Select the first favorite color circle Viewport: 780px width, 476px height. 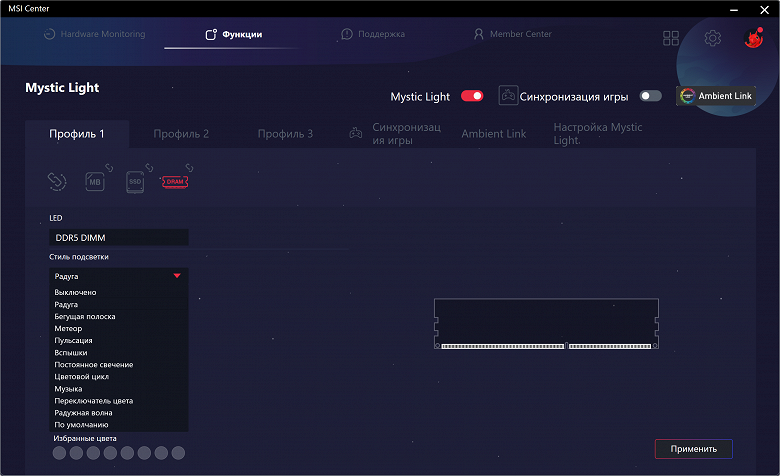click(x=59, y=453)
